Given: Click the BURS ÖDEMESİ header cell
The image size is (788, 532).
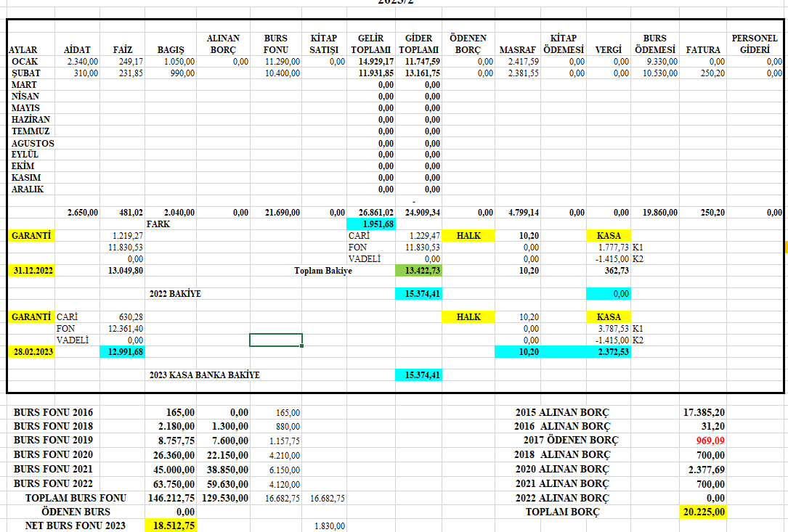Looking at the screenshot, I should point(655,44).
